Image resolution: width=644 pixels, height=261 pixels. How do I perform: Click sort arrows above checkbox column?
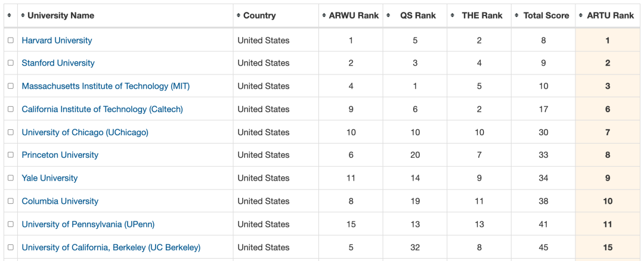coord(10,15)
